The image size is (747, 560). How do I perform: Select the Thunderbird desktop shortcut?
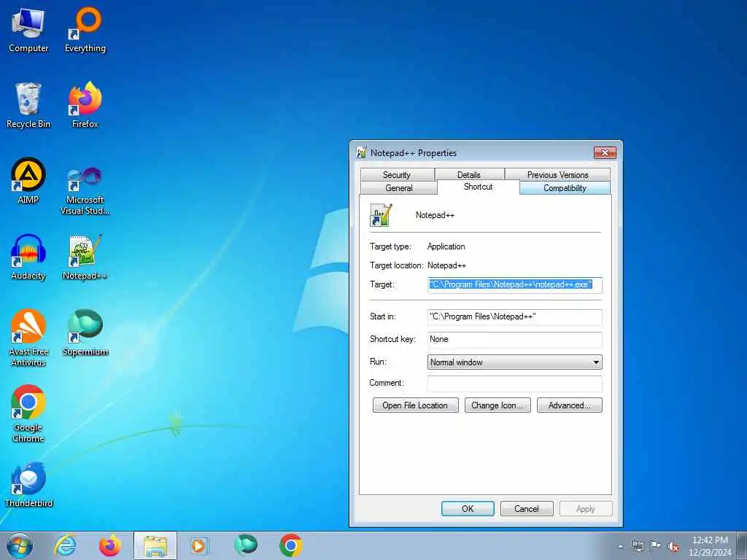click(28, 484)
